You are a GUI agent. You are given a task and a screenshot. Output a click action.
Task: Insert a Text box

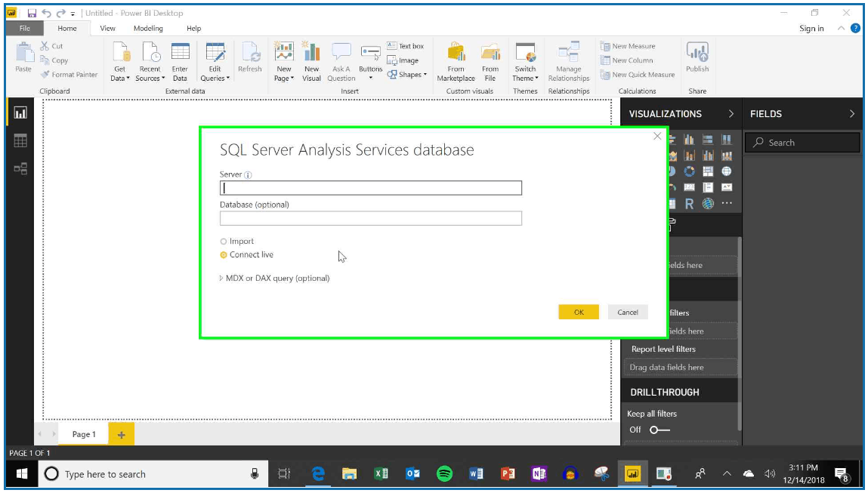[405, 46]
